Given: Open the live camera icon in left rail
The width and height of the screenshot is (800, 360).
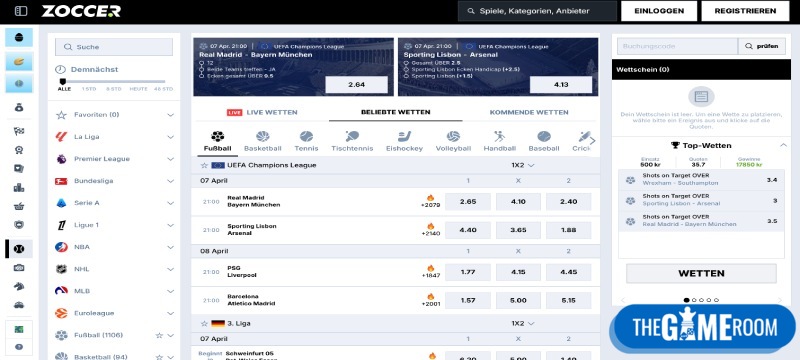Looking at the screenshot, I should pos(19,268).
